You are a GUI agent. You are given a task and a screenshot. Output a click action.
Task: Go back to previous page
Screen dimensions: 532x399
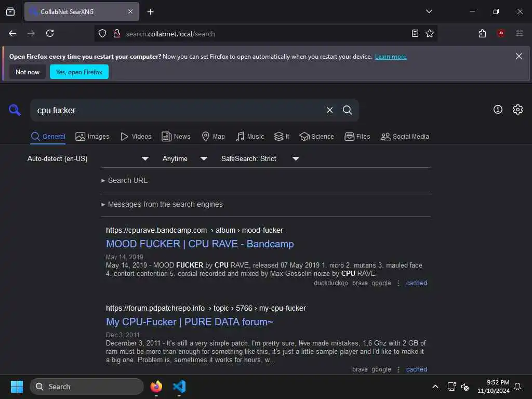click(12, 33)
